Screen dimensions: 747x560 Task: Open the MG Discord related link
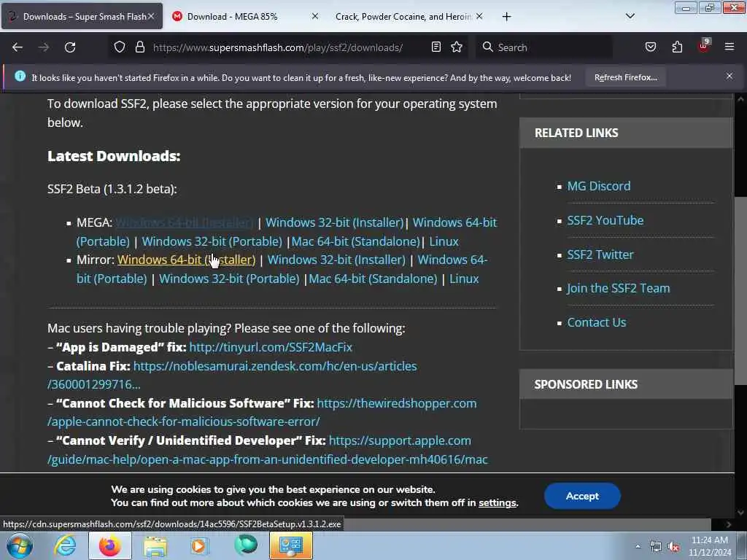[599, 186]
